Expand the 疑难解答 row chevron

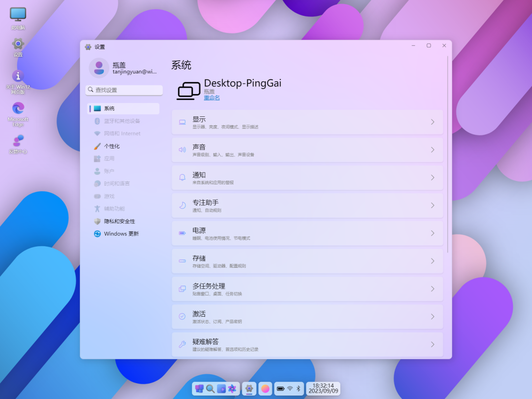pos(432,345)
